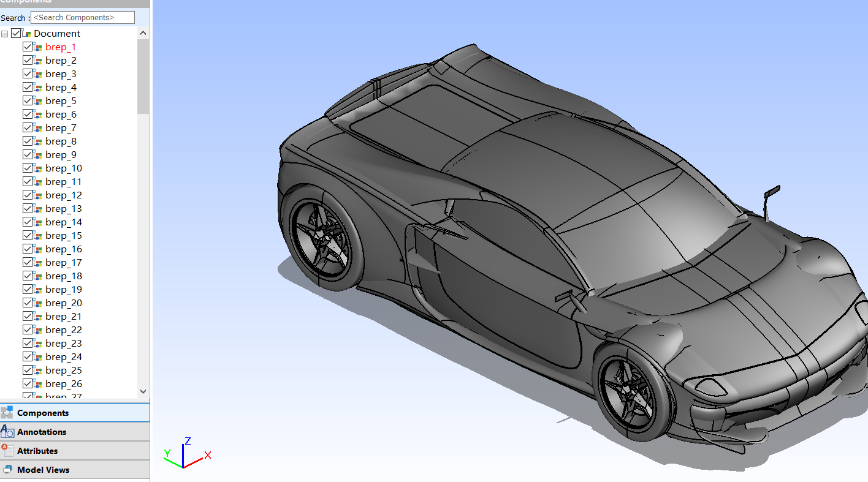Screen dimensions: 868x482
Task: Click the component icon beside brep_4
Action: coord(38,87)
